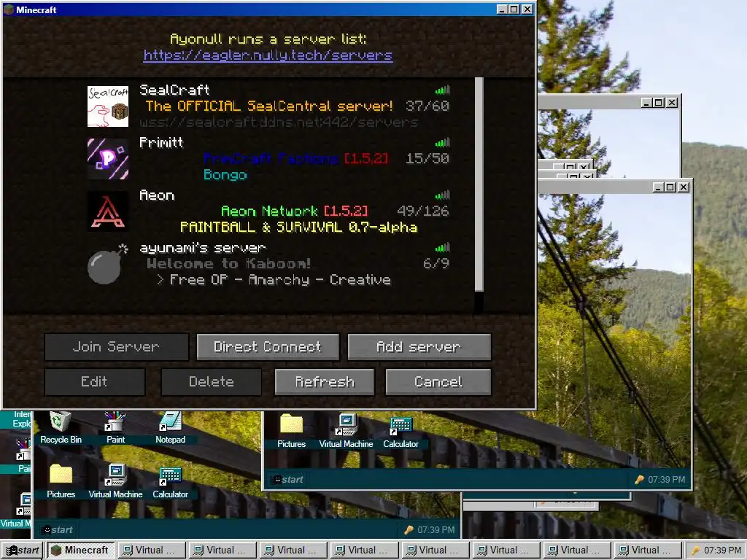The image size is (747, 560).
Task: Open the Notepad desktop icon
Action: [170, 427]
